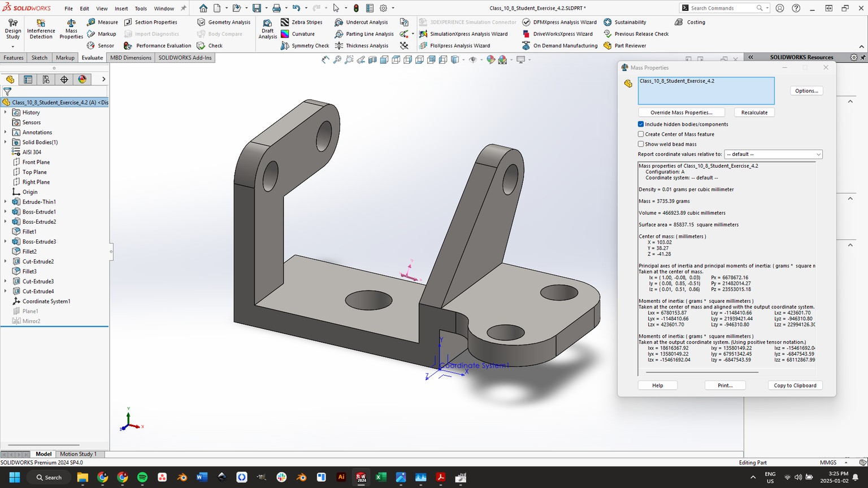Click the Print button

tap(725, 385)
